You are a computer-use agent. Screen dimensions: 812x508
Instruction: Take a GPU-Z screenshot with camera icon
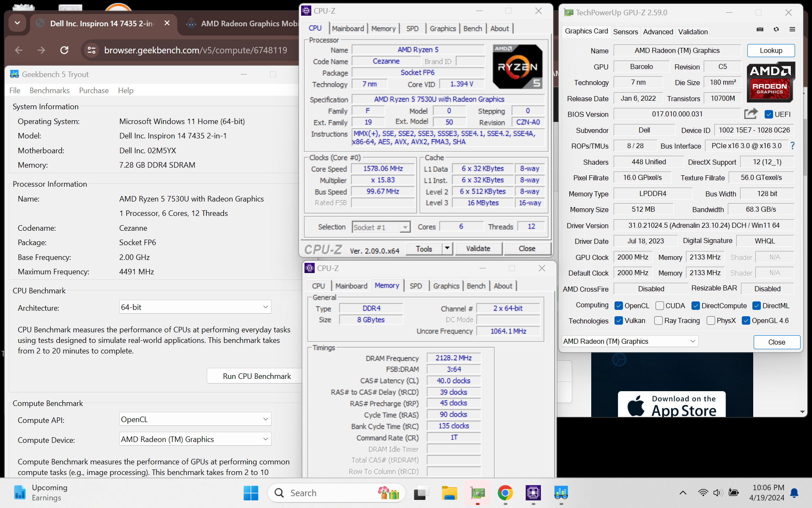pos(760,30)
